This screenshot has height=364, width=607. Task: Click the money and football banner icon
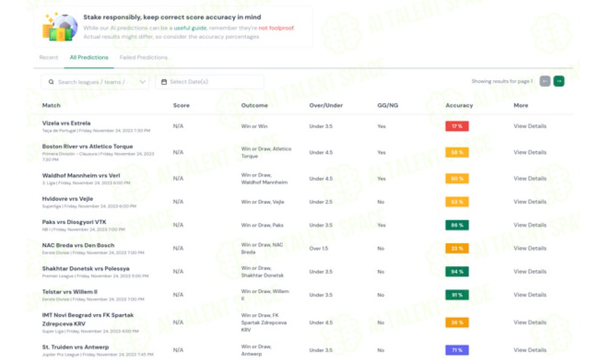click(60, 27)
